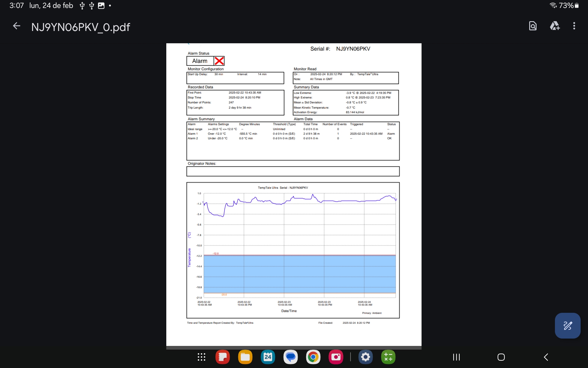
Task: Select the -555.5 °C min degree minutes value
Action: point(248,134)
